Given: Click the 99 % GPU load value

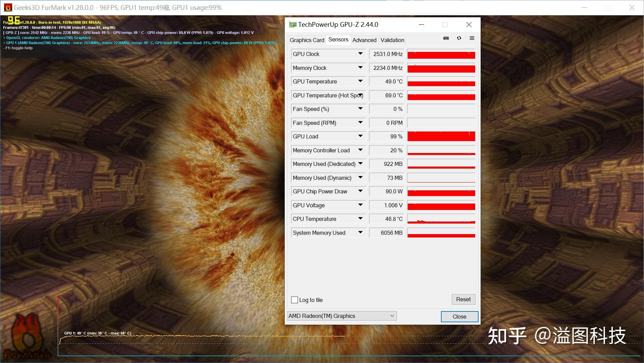Looking at the screenshot, I should (x=387, y=136).
